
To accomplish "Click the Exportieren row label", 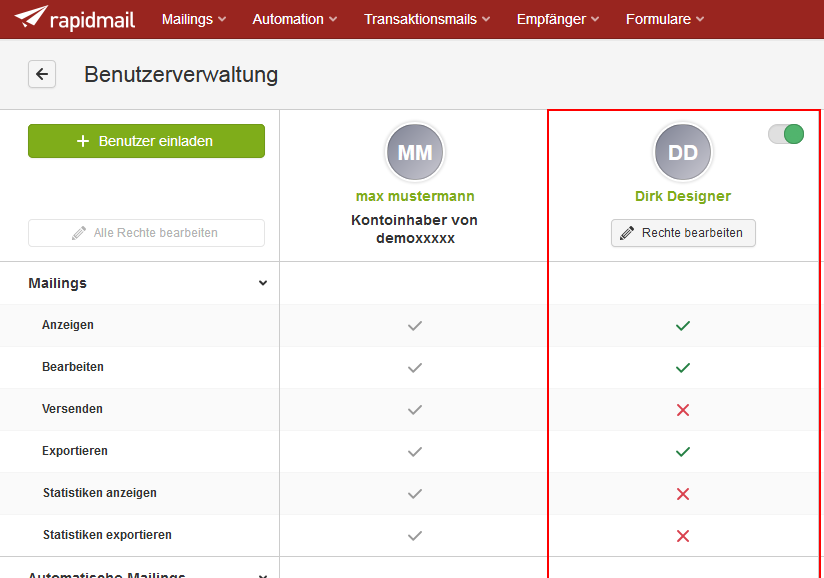I will coord(75,451).
